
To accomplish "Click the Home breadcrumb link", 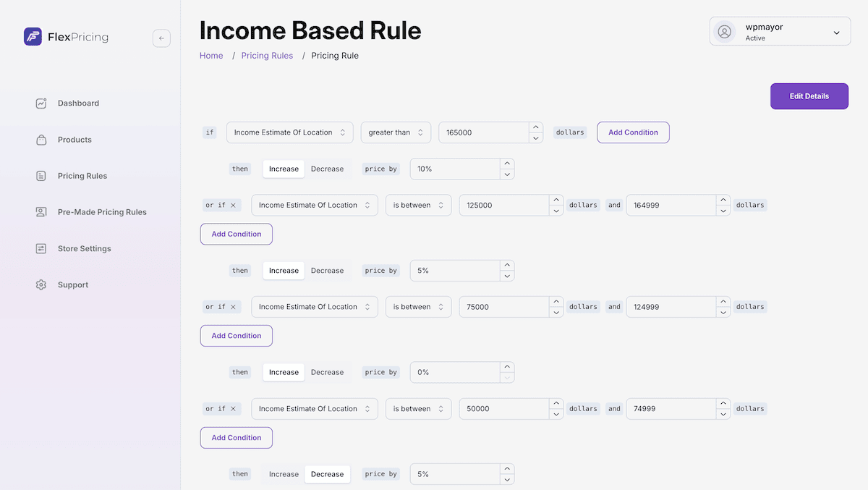I will click(211, 56).
